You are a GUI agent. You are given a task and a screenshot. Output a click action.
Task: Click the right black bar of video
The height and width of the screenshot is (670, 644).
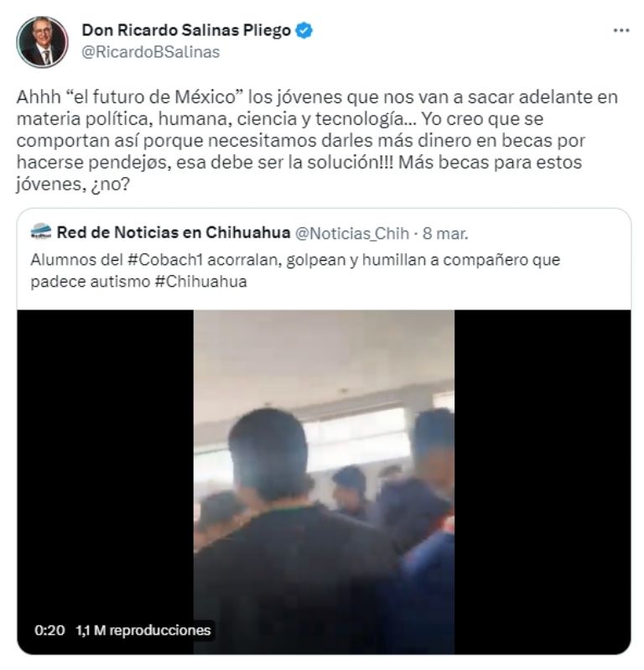543,481
